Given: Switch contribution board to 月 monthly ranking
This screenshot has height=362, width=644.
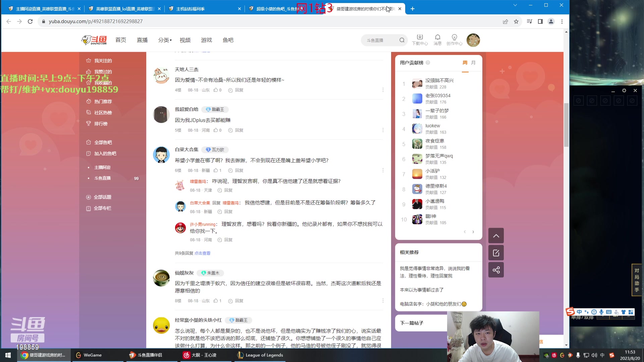Looking at the screenshot, I should coord(473,62).
